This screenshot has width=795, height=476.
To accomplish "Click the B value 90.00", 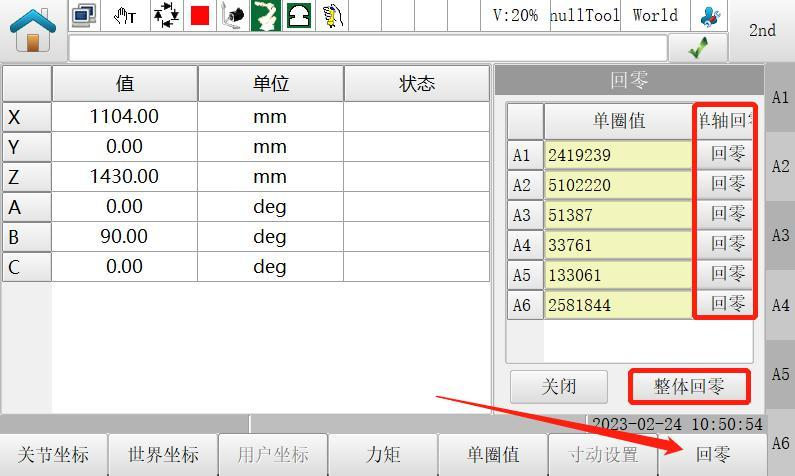I will [124, 237].
